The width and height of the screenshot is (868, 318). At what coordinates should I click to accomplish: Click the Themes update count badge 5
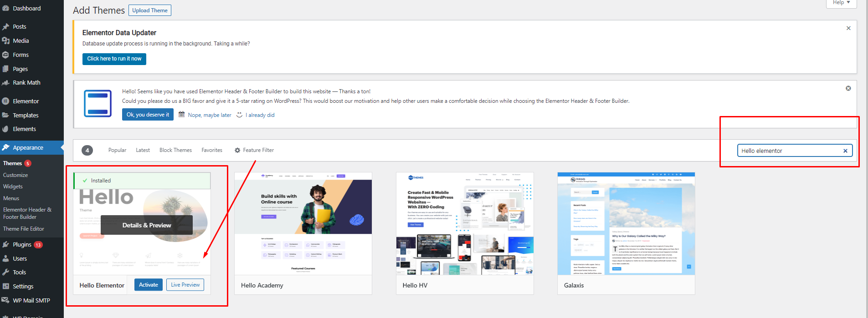(x=28, y=163)
